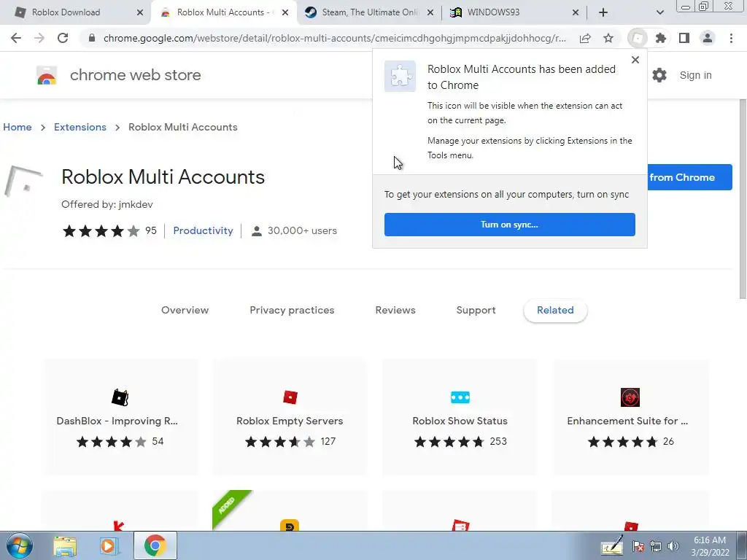The height and width of the screenshot is (560, 747).
Task: Open Windows Explorer from the taskbar
Action: (65, 545)
